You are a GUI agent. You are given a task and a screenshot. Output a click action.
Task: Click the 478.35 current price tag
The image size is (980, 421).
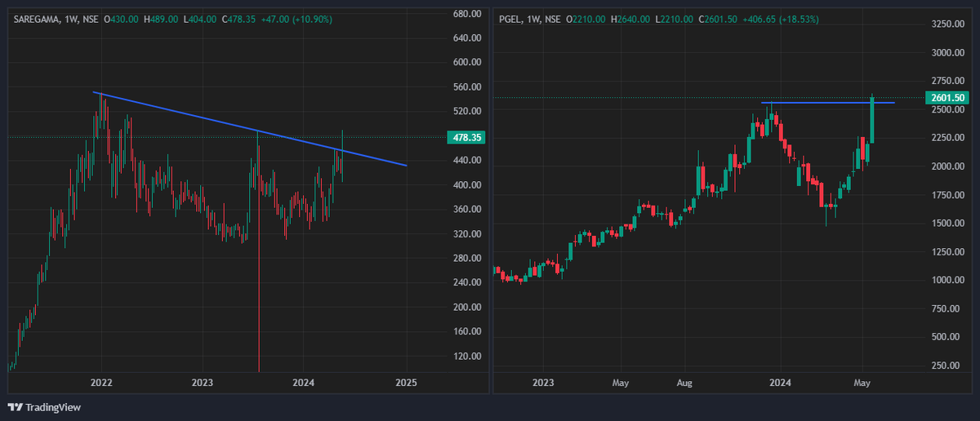click(x=466, y=138)
